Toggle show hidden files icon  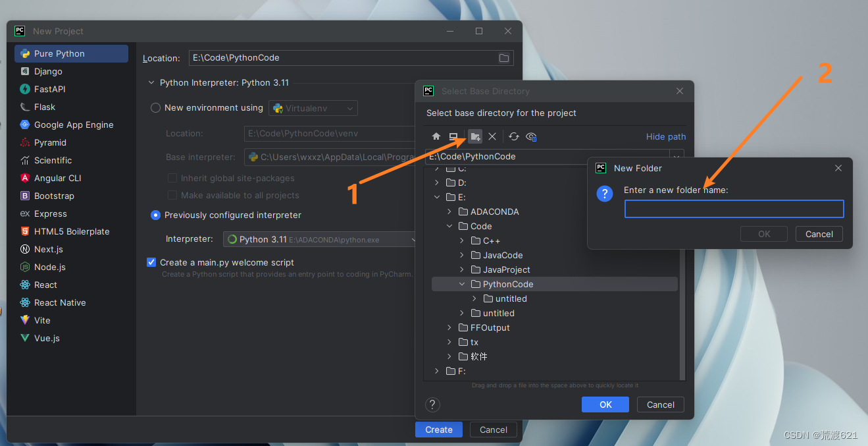[531, 136]
